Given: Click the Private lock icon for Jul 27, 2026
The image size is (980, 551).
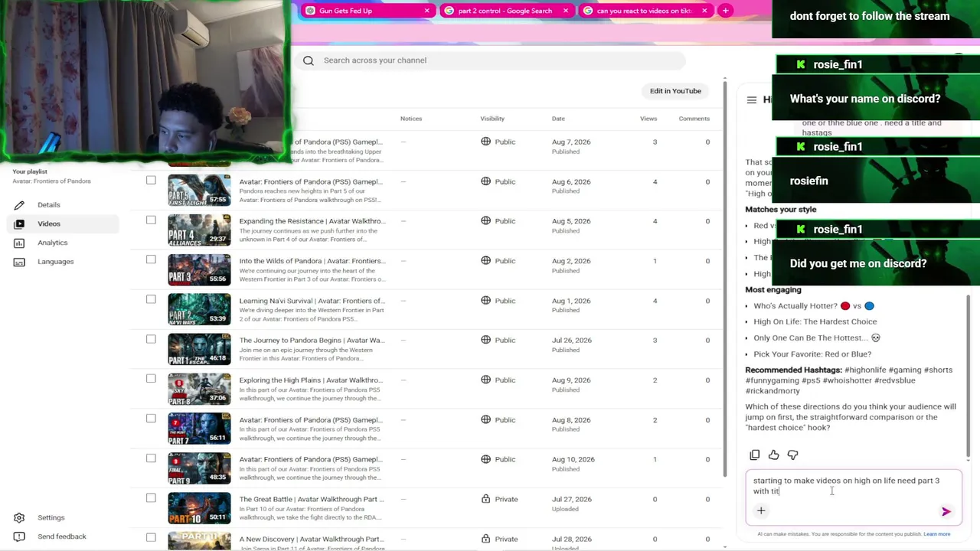Looking at the screenshot, I should pos(486,499).
